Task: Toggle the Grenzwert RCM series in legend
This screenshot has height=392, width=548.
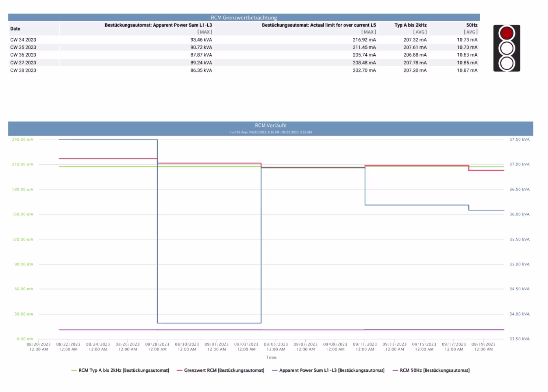Action: click(224, 370)
